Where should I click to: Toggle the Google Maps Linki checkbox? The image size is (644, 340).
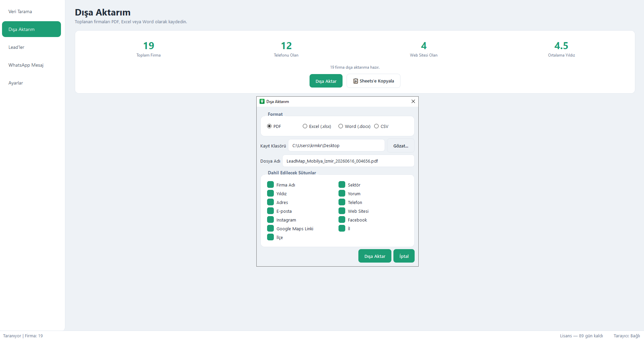pyautogui.click(x=270, y=228)
